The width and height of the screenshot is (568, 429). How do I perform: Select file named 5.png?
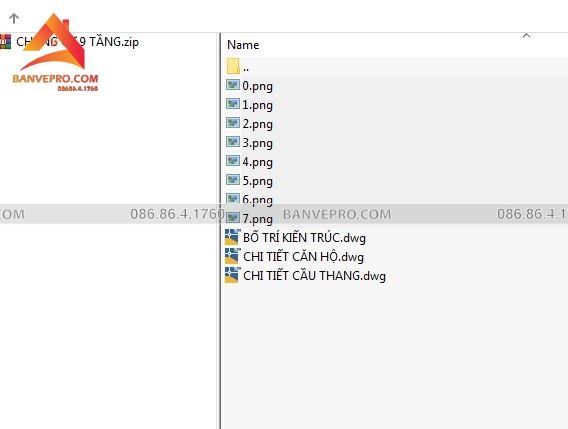[257, 181]
